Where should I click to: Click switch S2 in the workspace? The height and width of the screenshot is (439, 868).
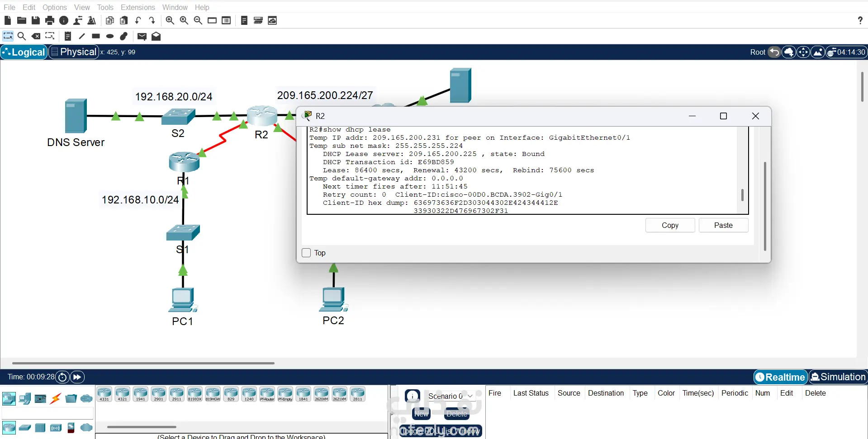point(178,117)
